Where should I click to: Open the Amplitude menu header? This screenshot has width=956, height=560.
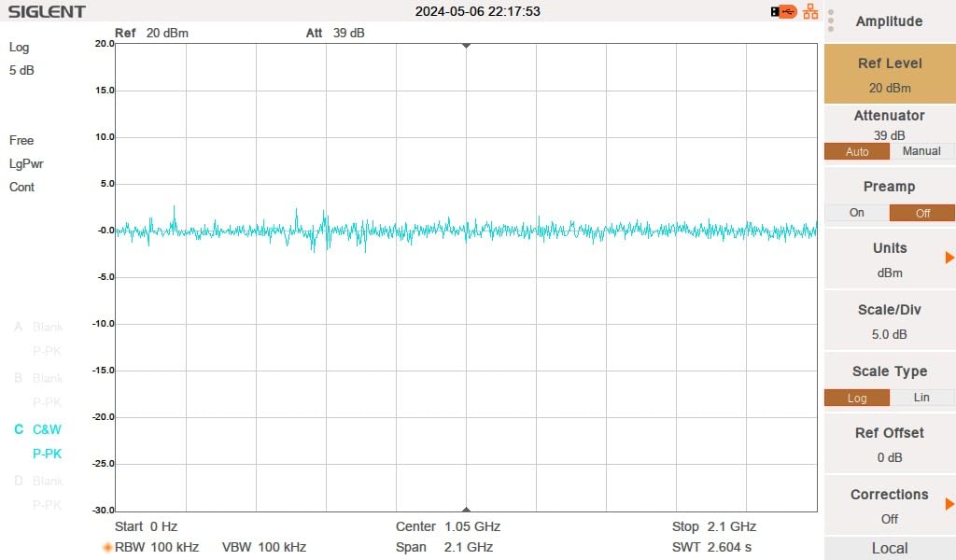click(889, 21)
